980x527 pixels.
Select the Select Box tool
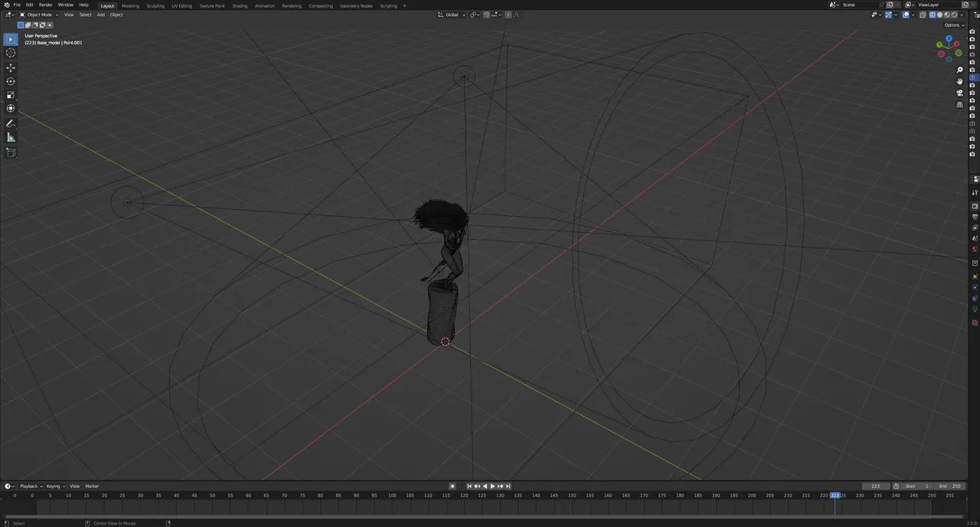11,39
